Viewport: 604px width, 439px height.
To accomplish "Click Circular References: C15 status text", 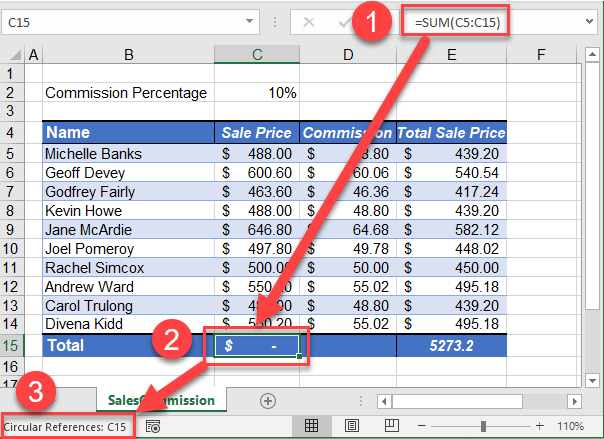I will pos(65,427).
